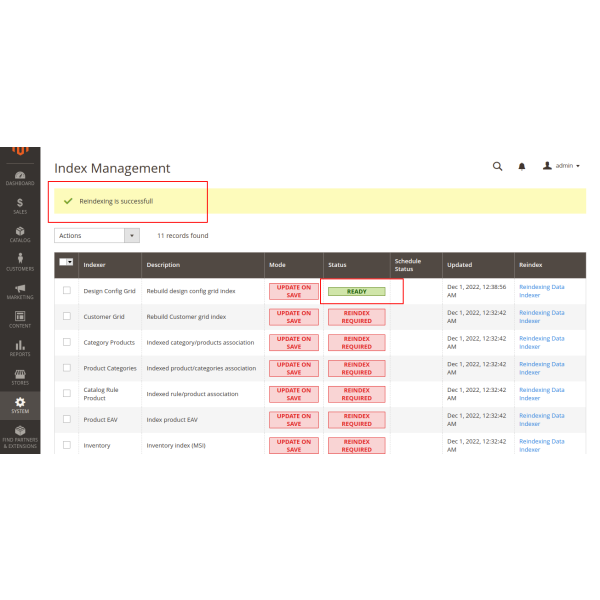Viewport: 600px width, 600px height.
Task: Open the Customers sidebar icon
Action: click(x=20, y=263)
